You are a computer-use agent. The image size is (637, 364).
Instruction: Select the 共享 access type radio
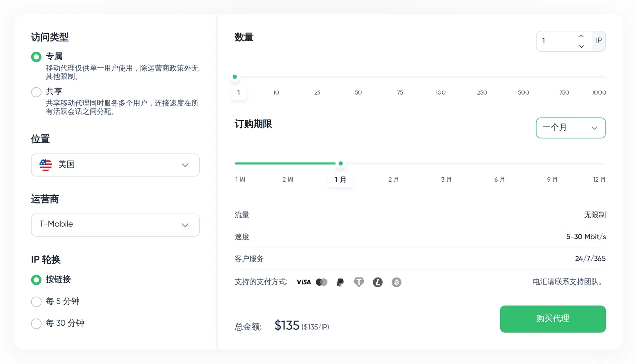coord(36,92)
